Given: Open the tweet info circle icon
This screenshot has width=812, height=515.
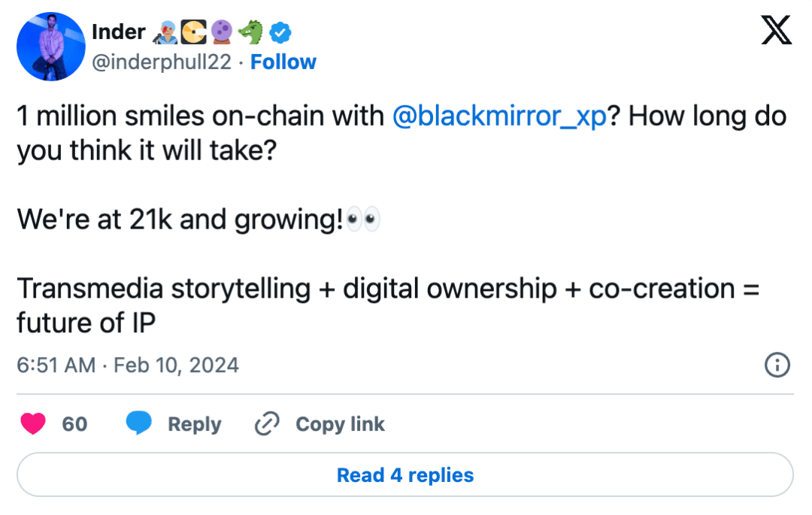Looking at the screenshot, I should click(x=777, y=365).
